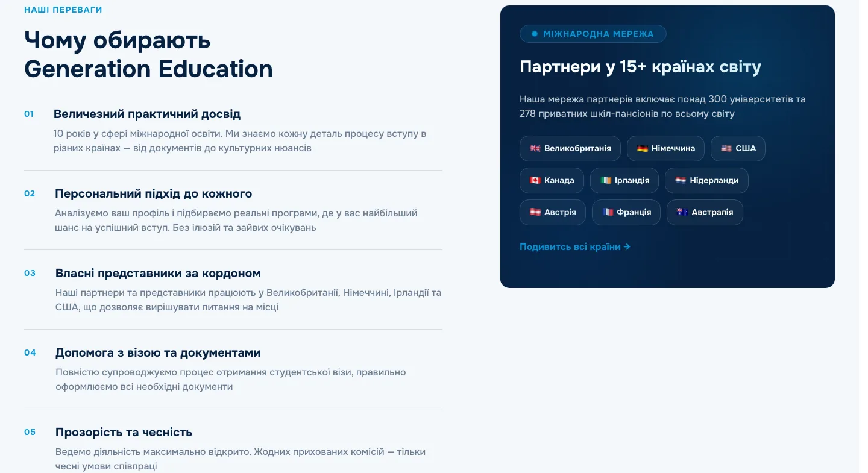The height and width of the screenshot is (473, 868).
Task: Click the blue dot in МІЖНАРОДНА МЕРЕЖА badge
Action: pyautogui.click(x=535, y=34)
